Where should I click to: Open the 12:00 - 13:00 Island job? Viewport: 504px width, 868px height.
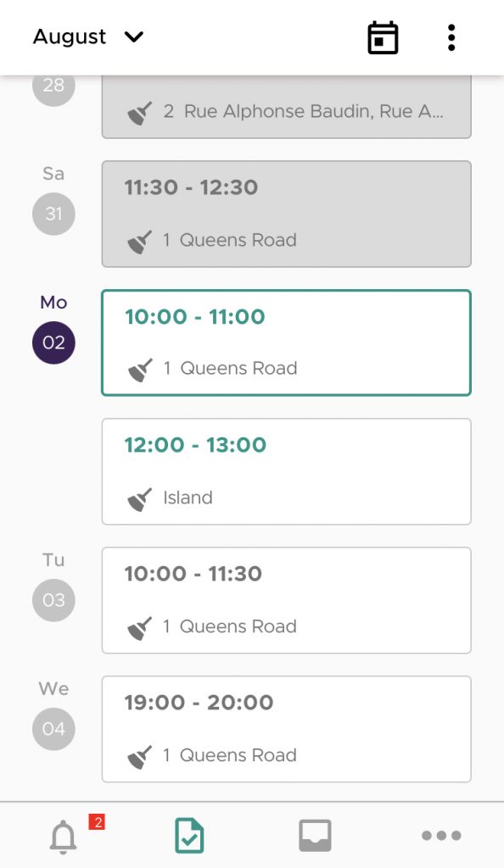286,471
